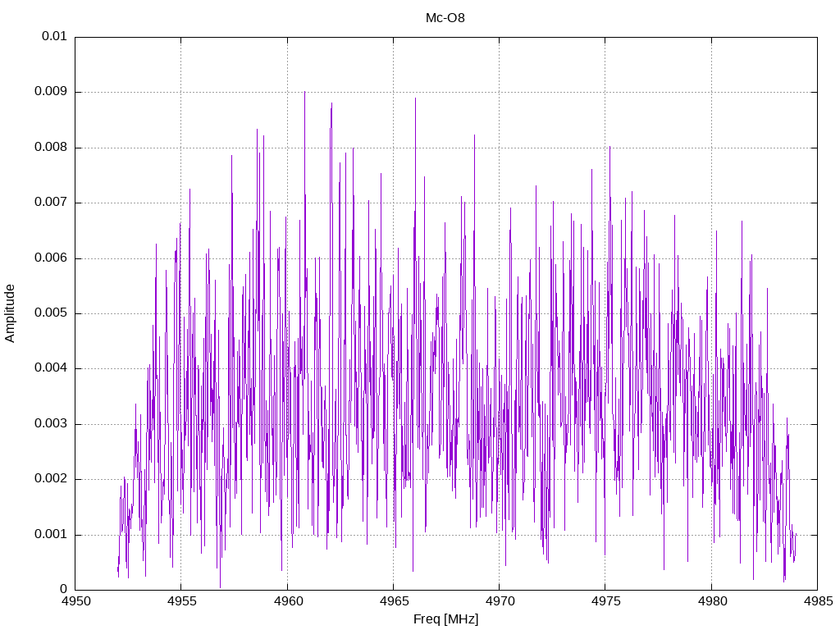Click the 0.006 y-axis tick label
This screenshot has height=630, width=840.
click(51, 258)
